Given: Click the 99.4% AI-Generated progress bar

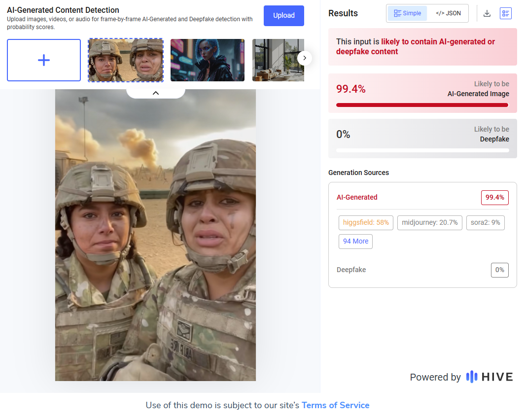Looking at the screenshot, I should [422, 105].
